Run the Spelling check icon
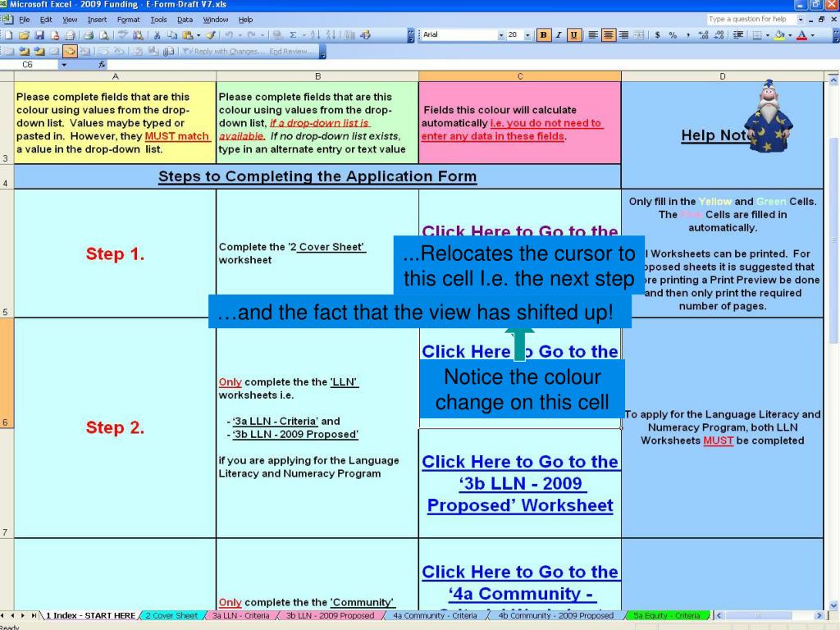This screenshot has height=630, width=840. pyautogui.click(x=123, y=34)
